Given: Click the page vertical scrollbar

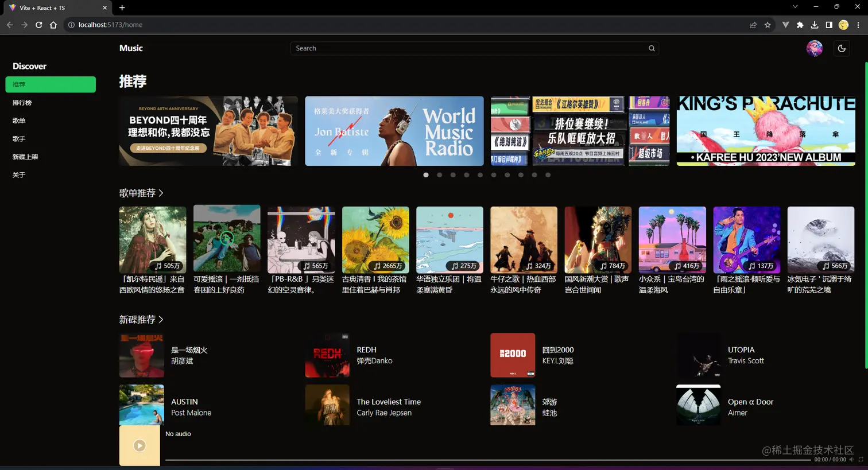Looking at the screenshot, I should [865, 215].
